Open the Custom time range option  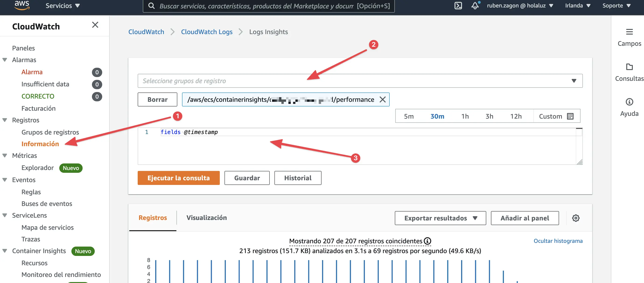556,116
